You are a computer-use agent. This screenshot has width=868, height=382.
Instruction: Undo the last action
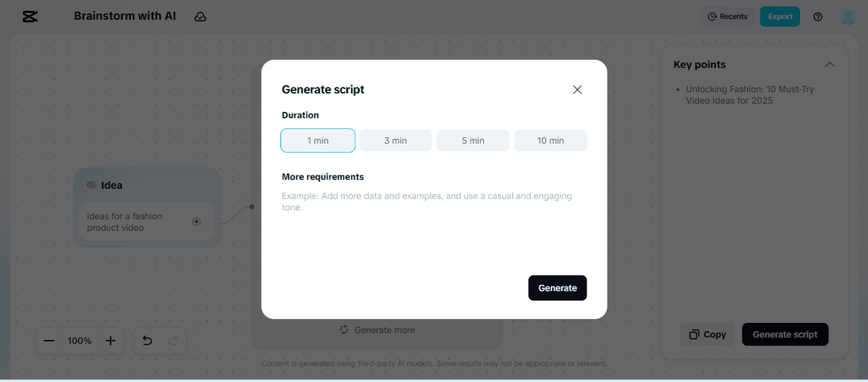[x=147, y=341]
